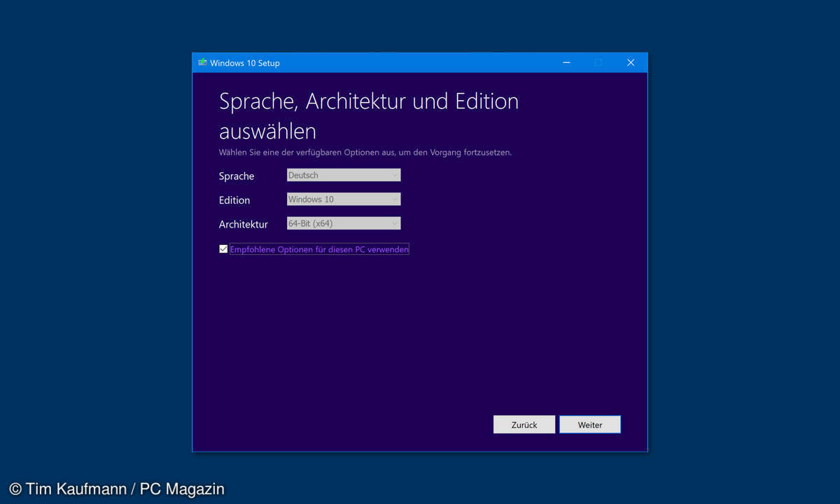840x504 pixels.
Task: Click the disabled maximize button in the title bar
Action: (598, 62)
